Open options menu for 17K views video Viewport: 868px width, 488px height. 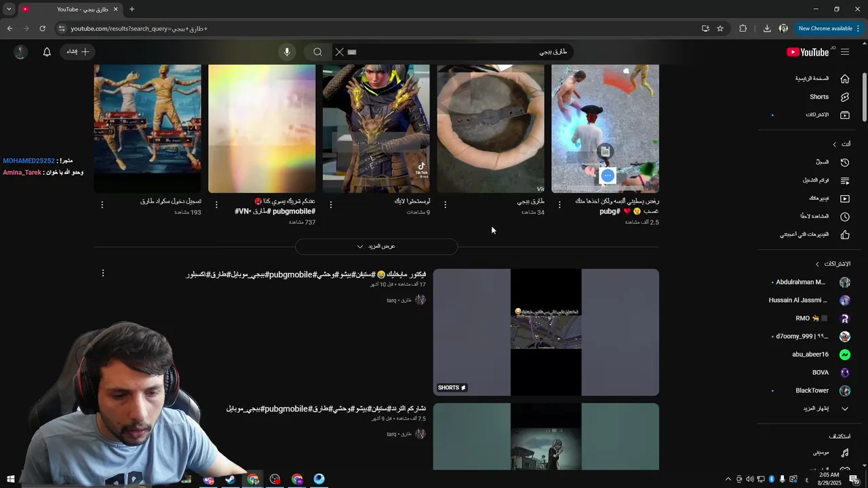pos(103,273)
